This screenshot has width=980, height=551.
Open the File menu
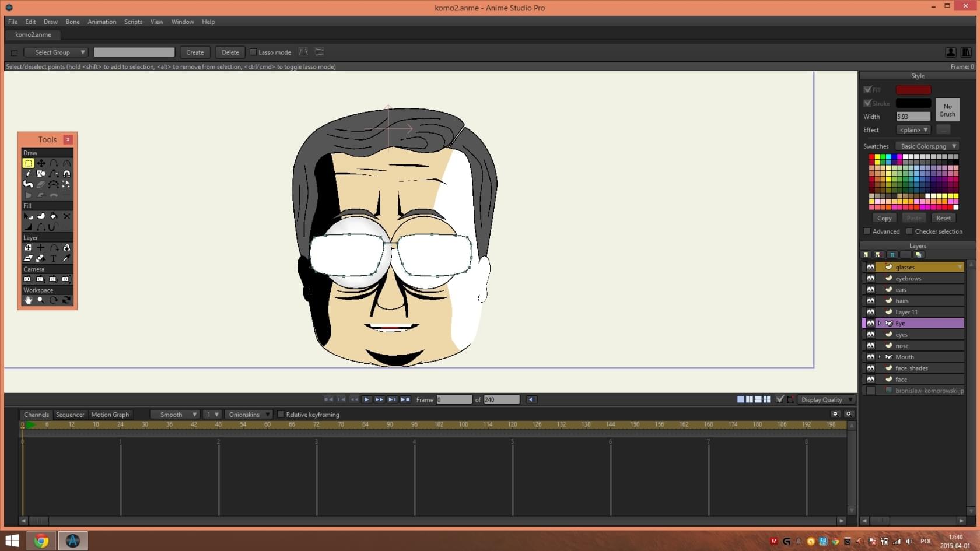pos(13,22)
